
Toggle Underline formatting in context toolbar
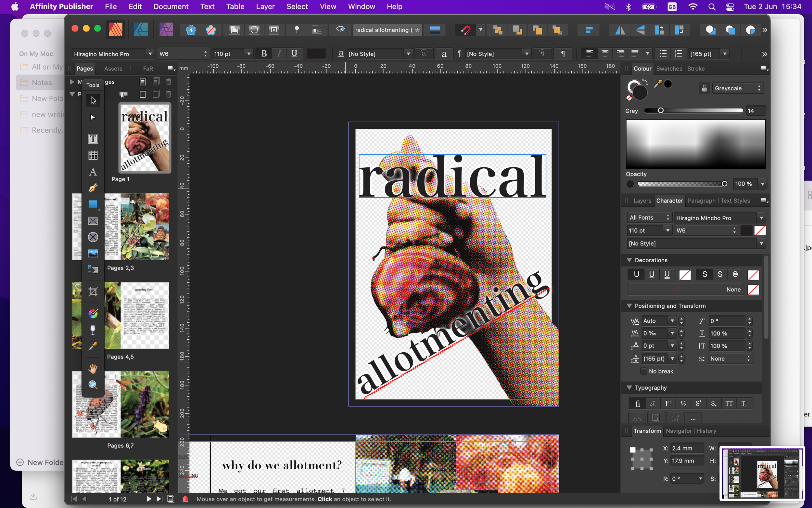[x=294, y=54]
